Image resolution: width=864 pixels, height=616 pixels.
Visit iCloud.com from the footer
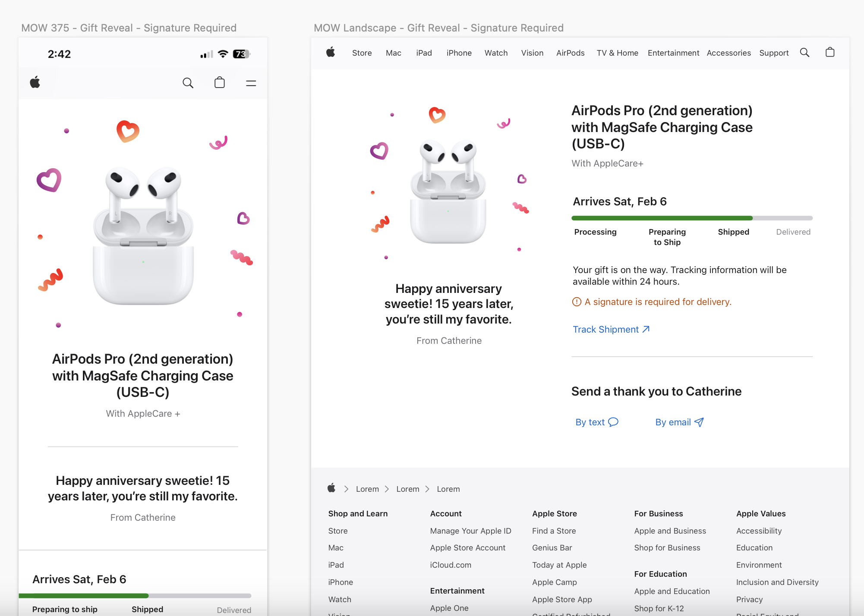(x=451, y=565)
